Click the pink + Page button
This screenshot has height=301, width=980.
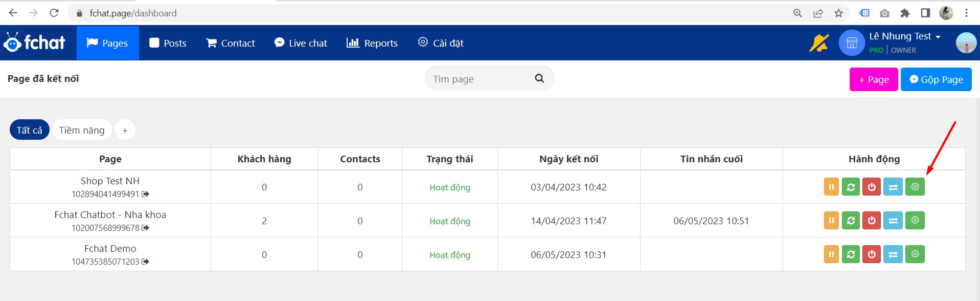(x=873, y=79)
